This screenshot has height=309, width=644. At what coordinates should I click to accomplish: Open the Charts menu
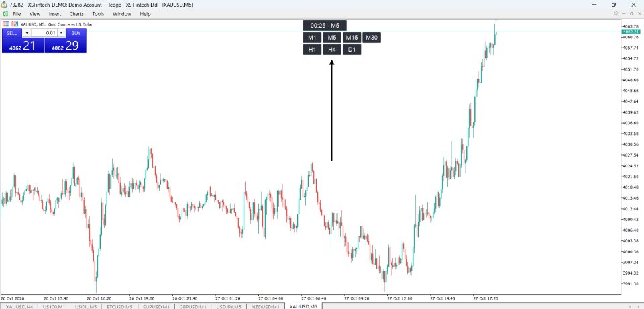pyautogui.click(x=76, y=14)
